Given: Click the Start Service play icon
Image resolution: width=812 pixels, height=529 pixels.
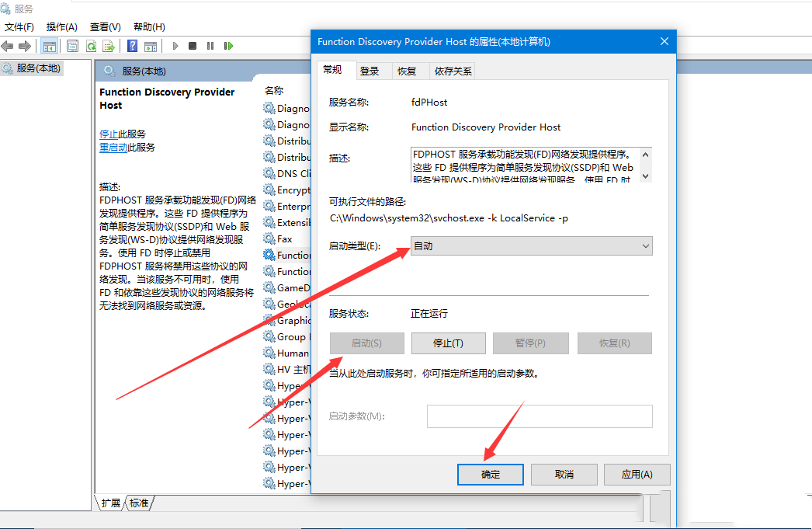Looking at the screenshot, I should (175, 45).
